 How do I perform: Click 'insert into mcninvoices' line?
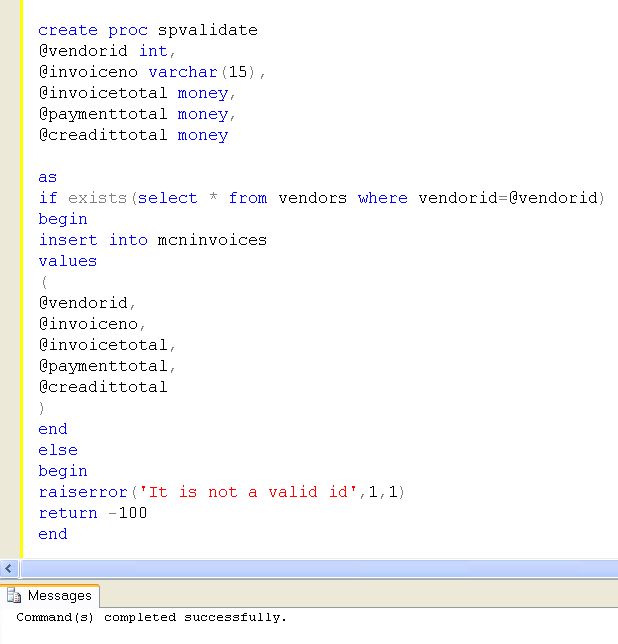152,240
